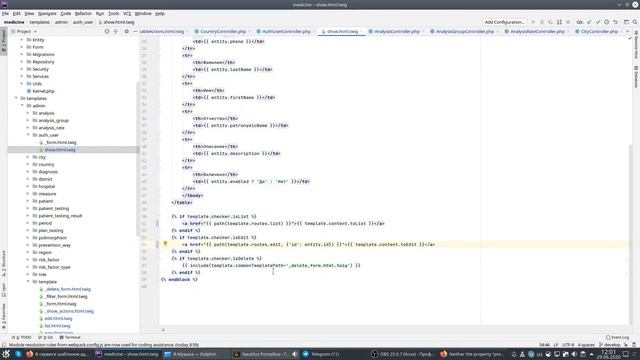Viewport: 640px width, 360px height.
Task: Open Project panel settings gear
Action: [x=127, y=31]
